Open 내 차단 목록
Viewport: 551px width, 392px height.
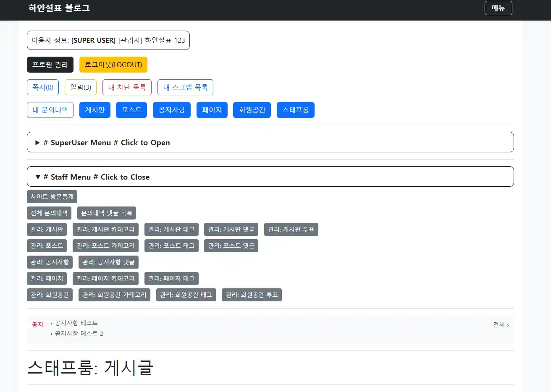pos(127,87)
